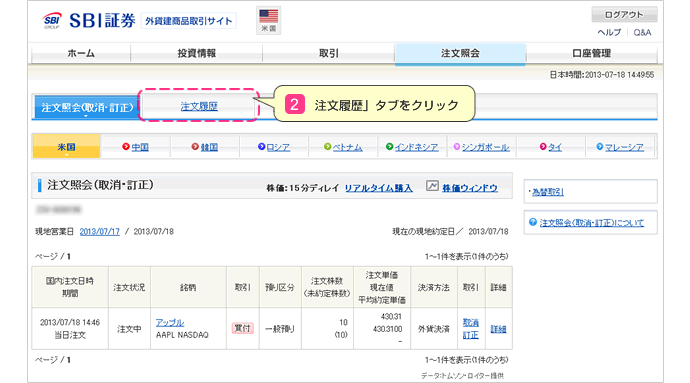
Task: Switch to the 注文履歴 tab
Action: [x=199, y=107]
